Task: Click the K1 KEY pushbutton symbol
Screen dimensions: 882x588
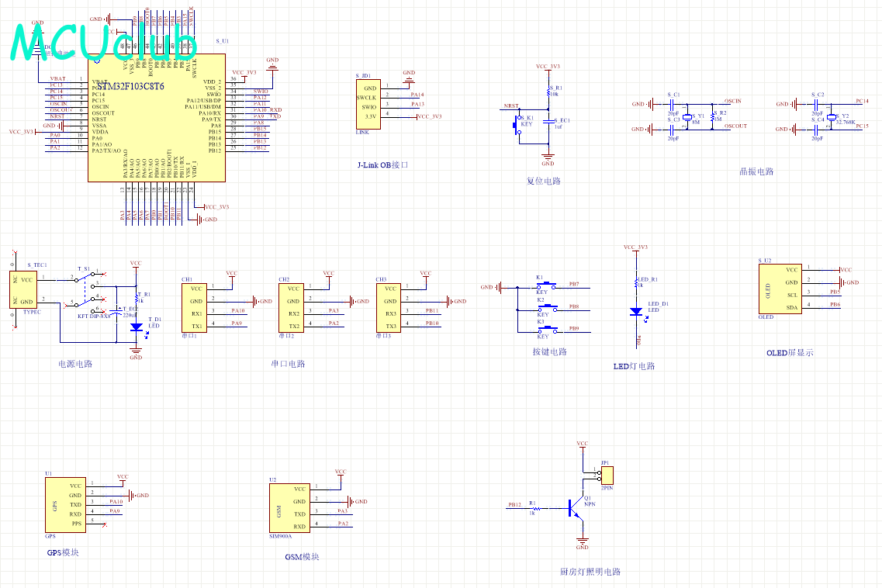Action: tap(546, 285)
